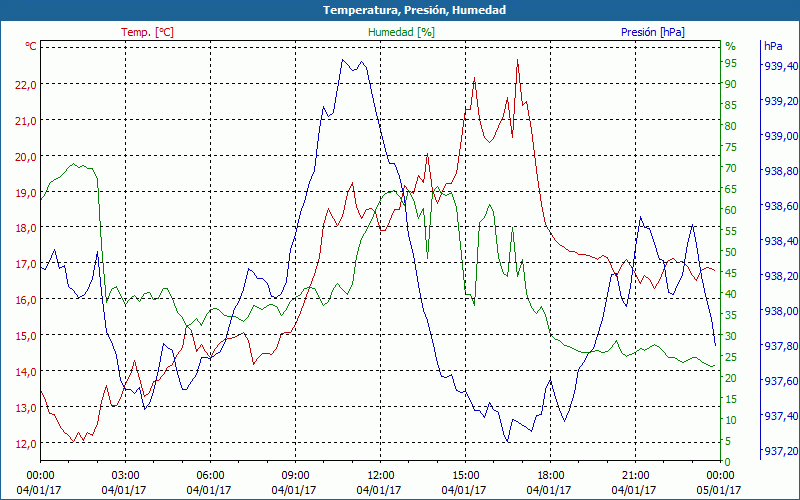
Task: Click the '21,0' temperature axis value
Action: [x=26, y=121]
